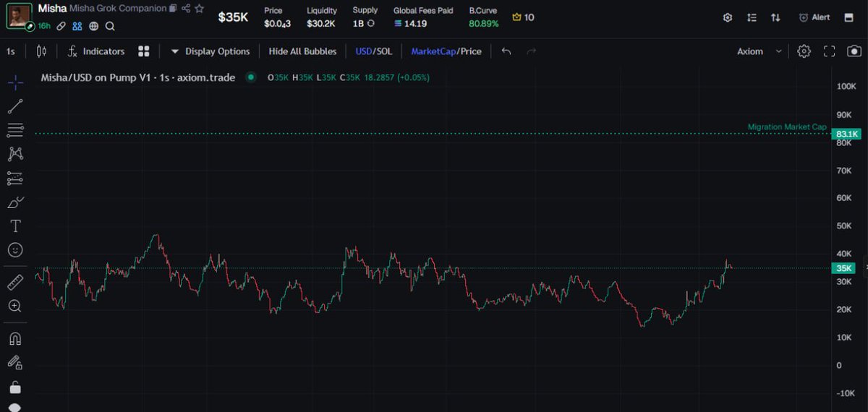
Task: Open the hexagon settings icon in header
Action: pyautogui.click(x=728, y=17)
